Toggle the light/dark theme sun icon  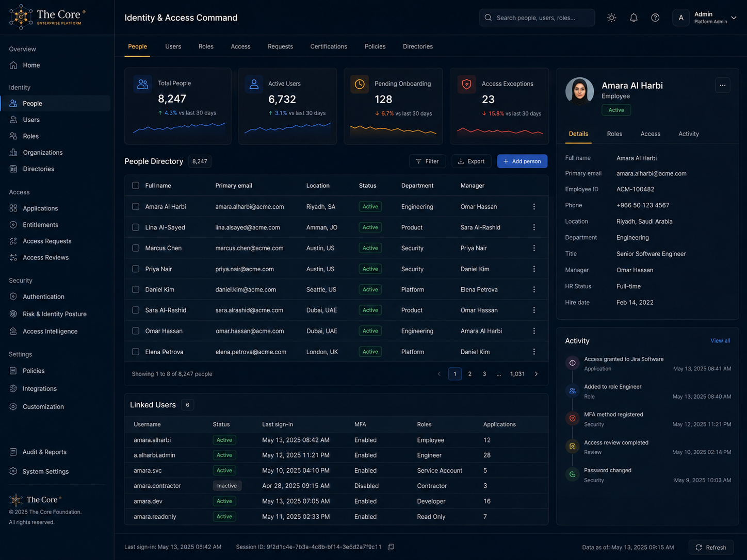point(612,18)
